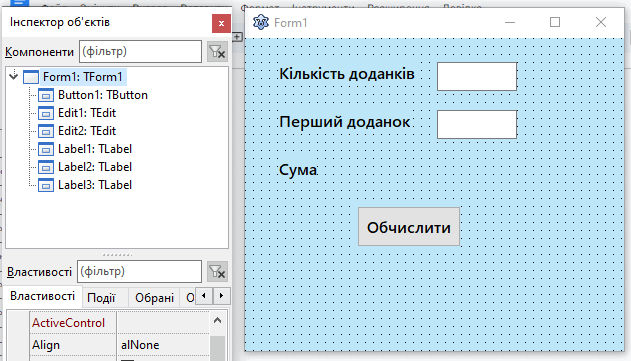
Task: Close the Object Inspector panel
Action: 221,23
